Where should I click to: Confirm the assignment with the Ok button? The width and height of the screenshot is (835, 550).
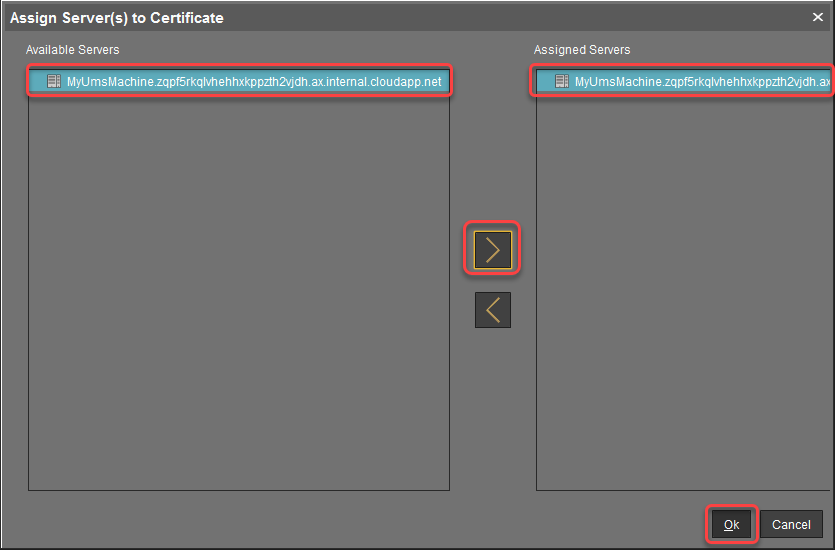(731, 524)
